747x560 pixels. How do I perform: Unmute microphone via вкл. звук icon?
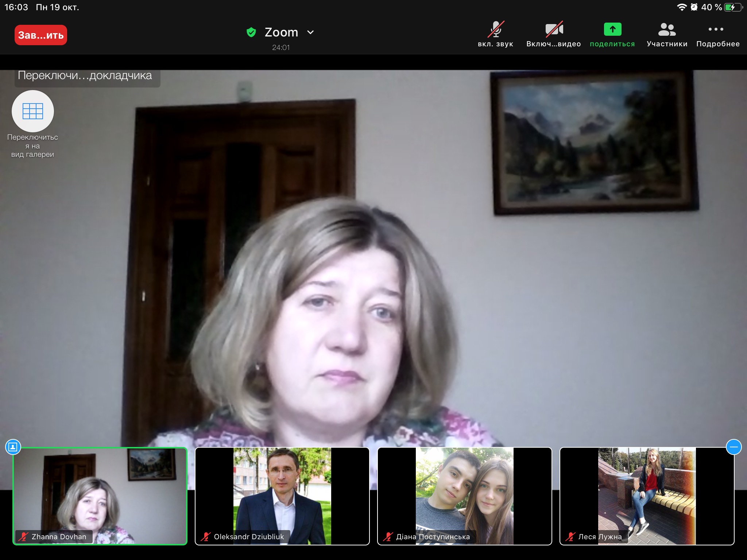tap(496, 30)
